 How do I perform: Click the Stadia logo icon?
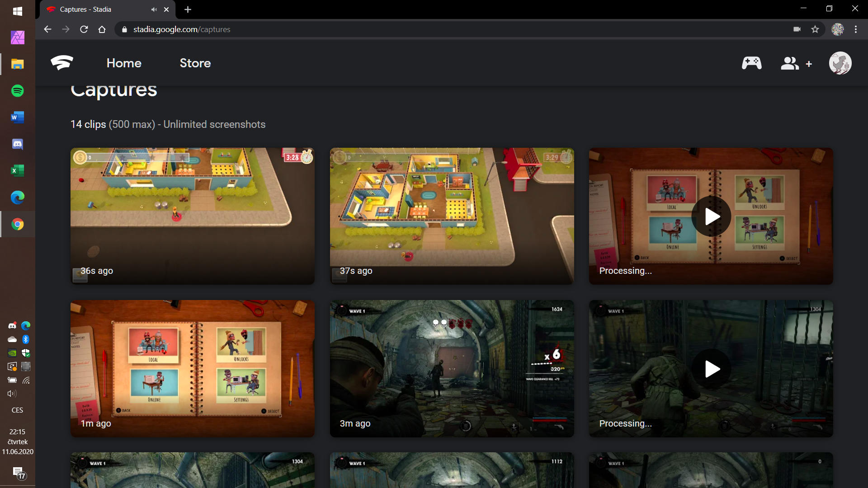pyautogui.click(x=62, y=63)
